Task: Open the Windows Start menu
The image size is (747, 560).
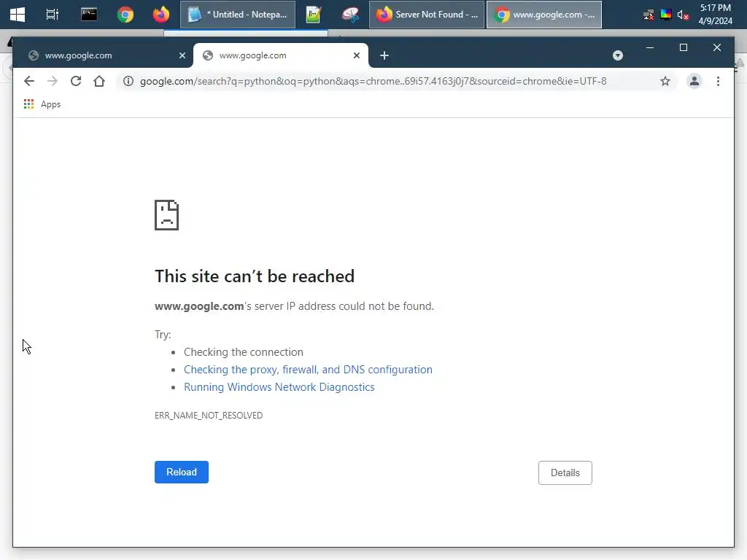Action: point(18,15)
